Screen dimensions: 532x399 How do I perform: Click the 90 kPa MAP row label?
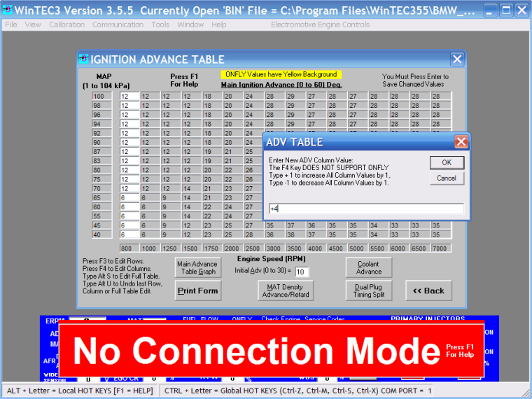tap(101, 143)
